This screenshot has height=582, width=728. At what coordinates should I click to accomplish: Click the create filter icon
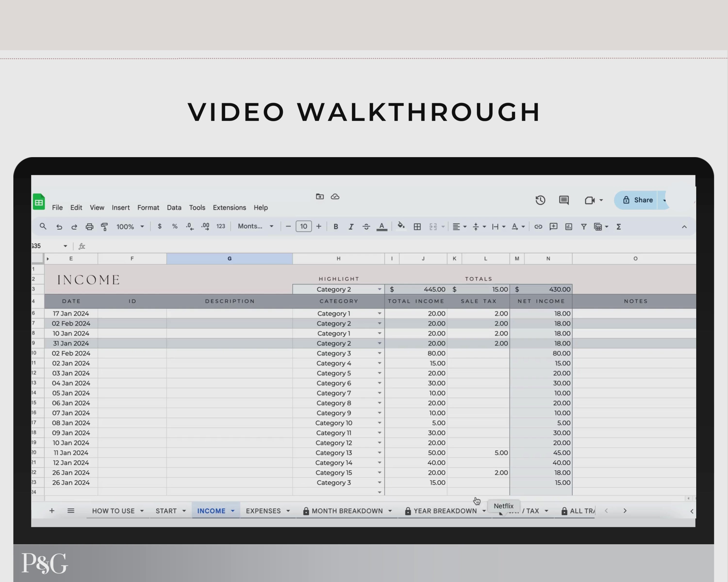pyautogui.click(x=583, y=227)
